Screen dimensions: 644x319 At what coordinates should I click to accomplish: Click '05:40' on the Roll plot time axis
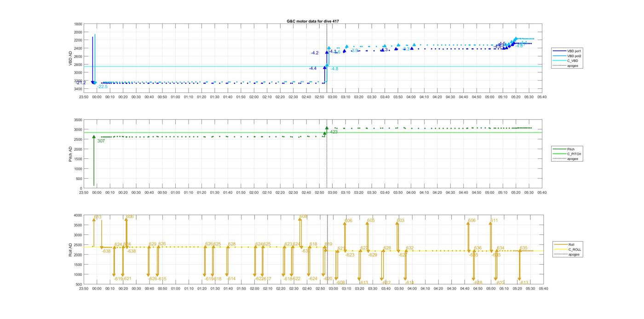(543, 289)
